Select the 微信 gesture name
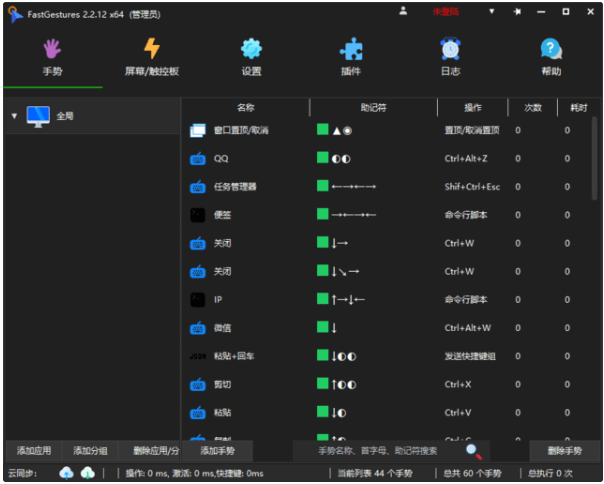604x484 pixels. [x=222, y=328]
